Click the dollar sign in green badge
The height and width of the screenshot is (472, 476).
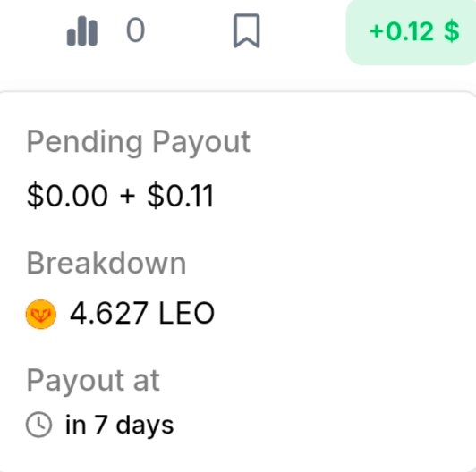click(452, 30)
